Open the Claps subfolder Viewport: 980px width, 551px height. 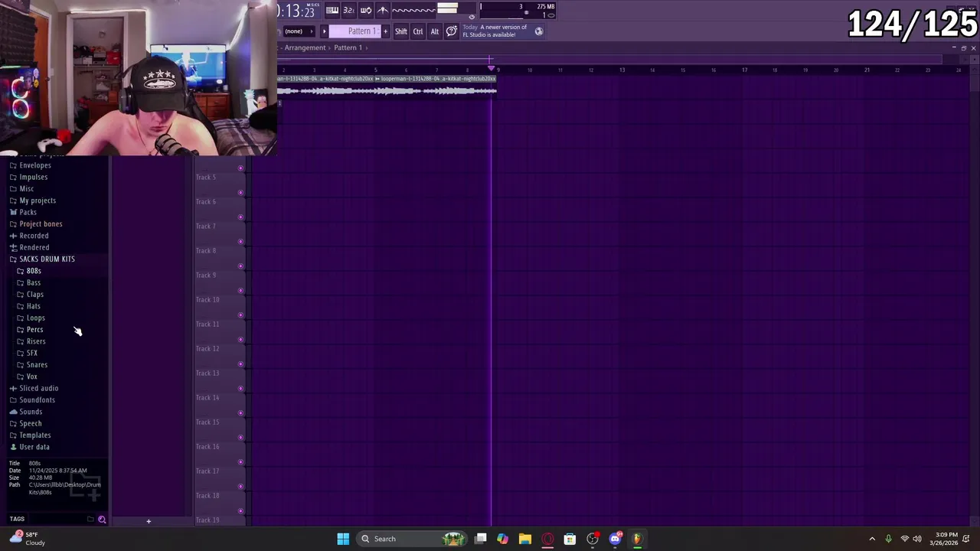coord(35,295)
